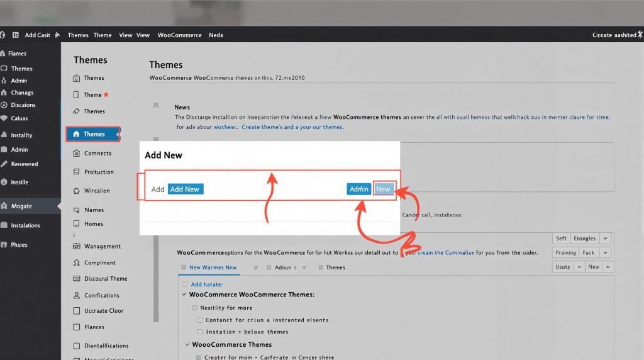644x360 pixels.
Task: Open WooCommerce in the top admin bar
Action: click(x=180, y=35)
